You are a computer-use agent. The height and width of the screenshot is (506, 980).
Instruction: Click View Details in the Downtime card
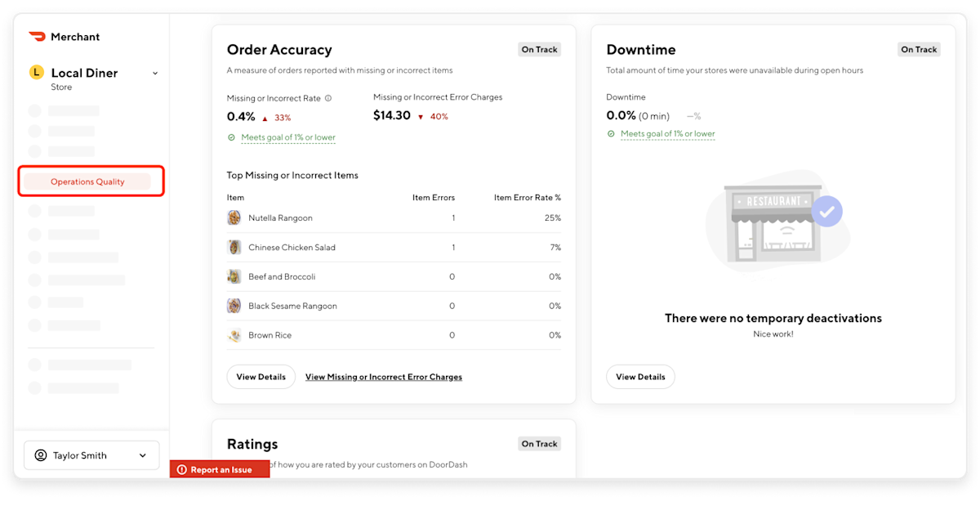(640, 377)
